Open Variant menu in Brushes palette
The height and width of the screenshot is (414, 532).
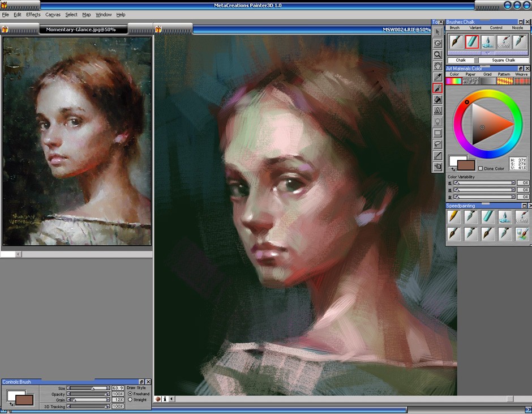[x=475, y=28]
